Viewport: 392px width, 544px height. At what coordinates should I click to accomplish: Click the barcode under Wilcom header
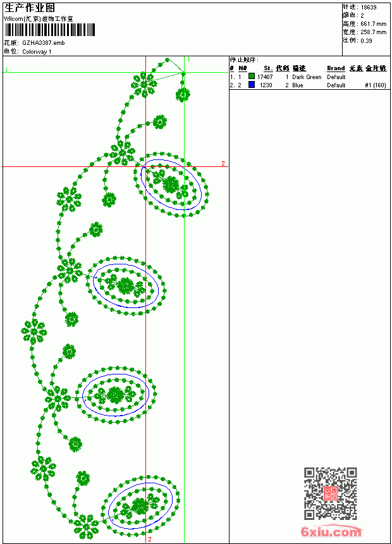[x=49, y=30]
